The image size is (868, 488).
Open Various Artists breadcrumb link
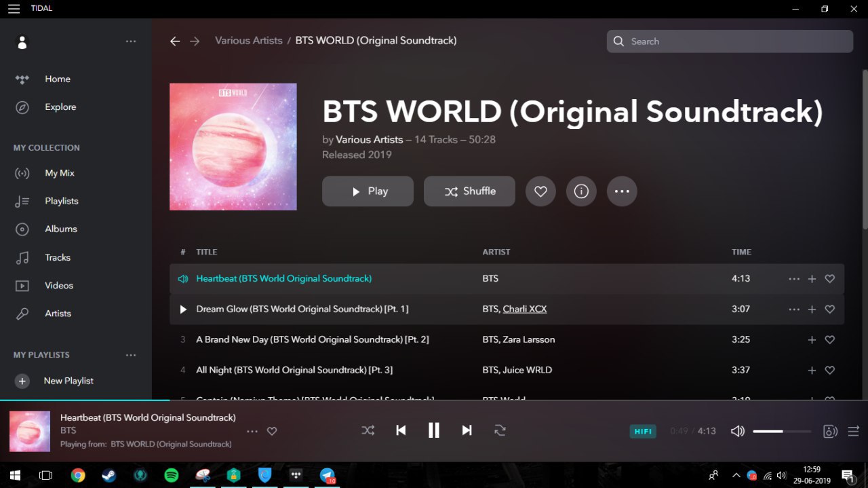[x=249, y=41]
